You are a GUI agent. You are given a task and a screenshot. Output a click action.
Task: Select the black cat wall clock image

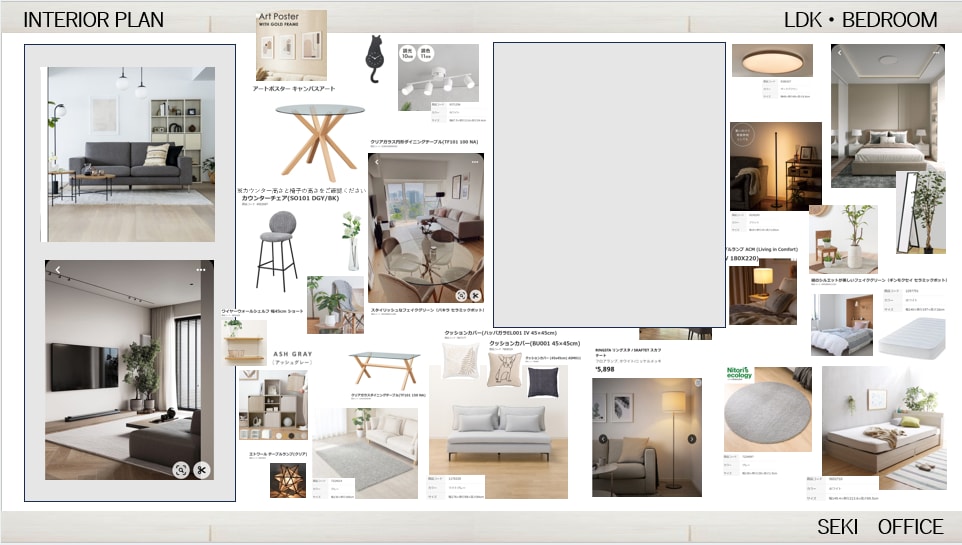374,59
